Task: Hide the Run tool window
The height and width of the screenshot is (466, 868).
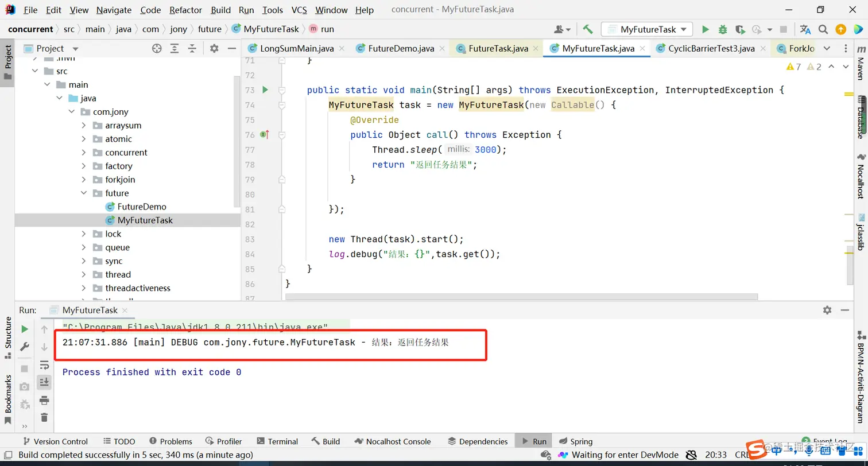Action: [x=844, y=310]
